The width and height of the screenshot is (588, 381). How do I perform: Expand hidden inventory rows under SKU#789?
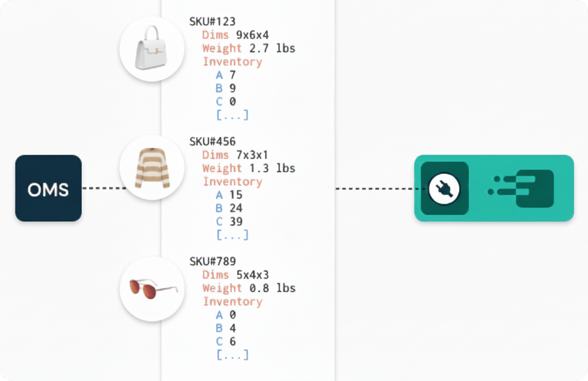[x=232, y=355]
